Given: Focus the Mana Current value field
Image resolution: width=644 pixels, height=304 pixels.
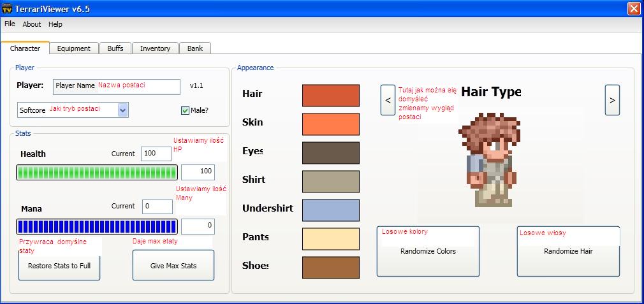Looking at the screenshot, I should click(x=157, y=206).
